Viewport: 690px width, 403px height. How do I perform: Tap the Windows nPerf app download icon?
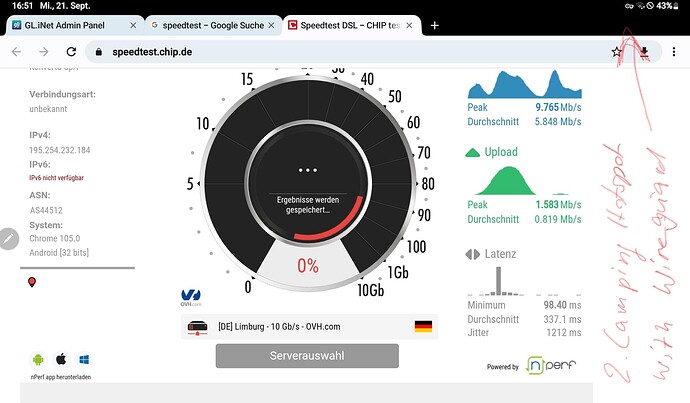85,358
